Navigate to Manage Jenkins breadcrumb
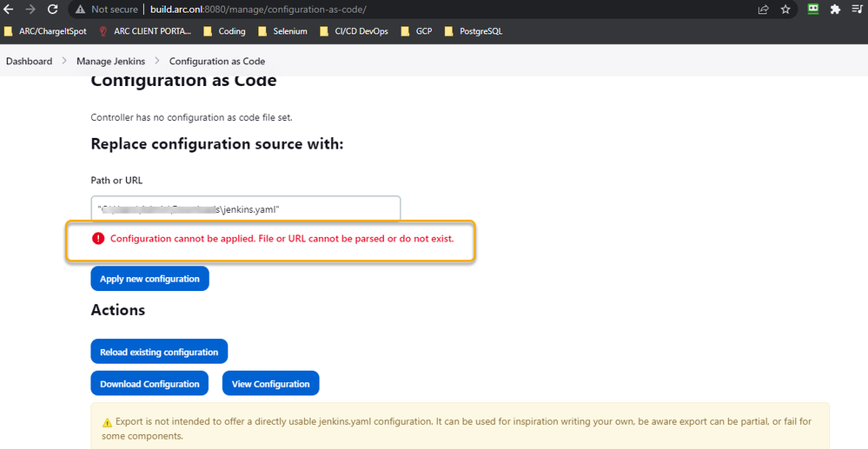 (x=110, y=61)
